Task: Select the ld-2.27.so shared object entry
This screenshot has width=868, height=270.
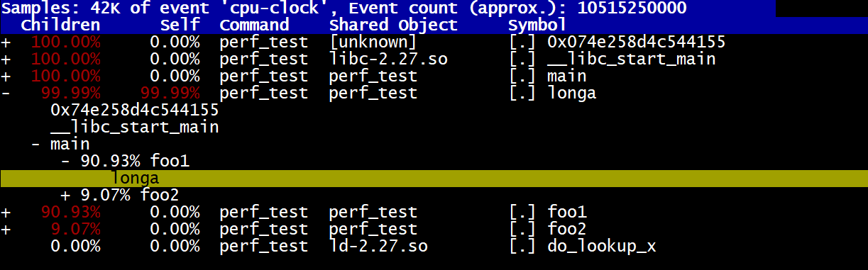Action: click(378, 246)
